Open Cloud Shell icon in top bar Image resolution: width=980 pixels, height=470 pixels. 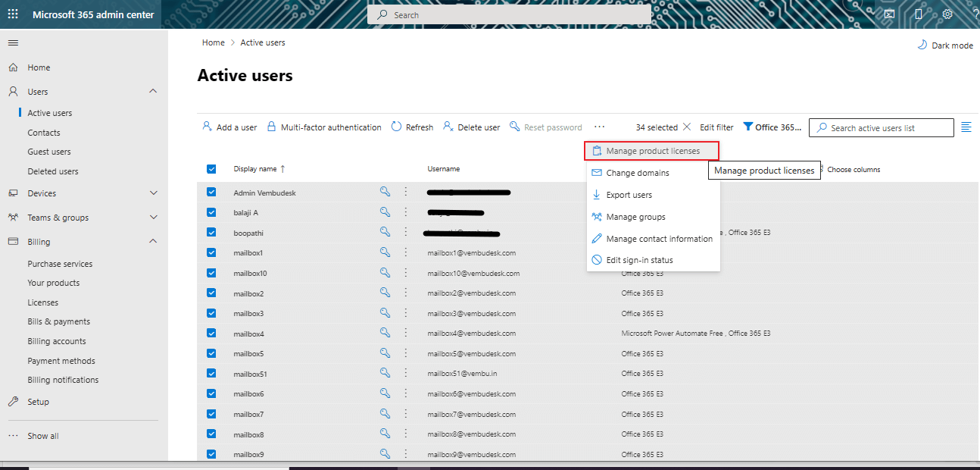(x=890, y=14)
